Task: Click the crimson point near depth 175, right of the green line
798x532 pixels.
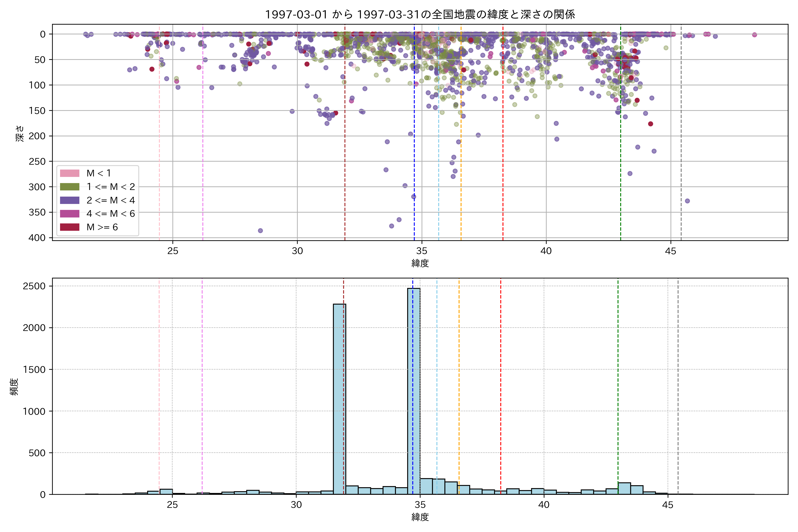Action: click(x=650, y=124)
